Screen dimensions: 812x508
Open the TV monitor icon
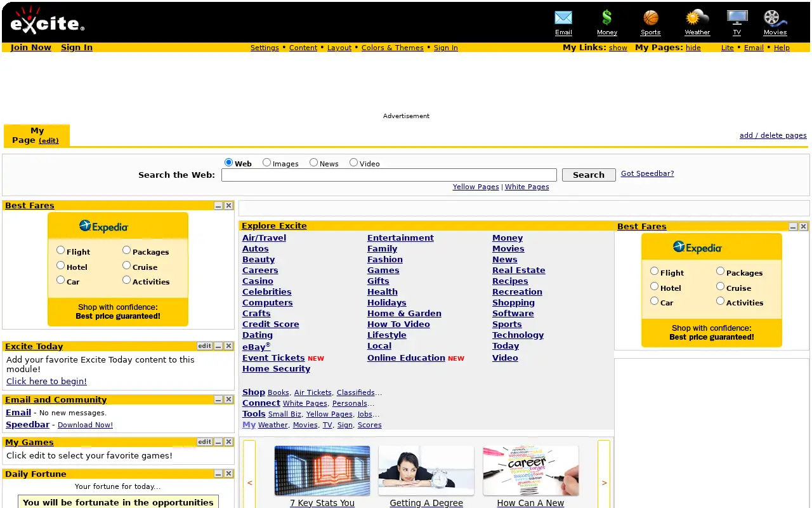coord(737,18)
